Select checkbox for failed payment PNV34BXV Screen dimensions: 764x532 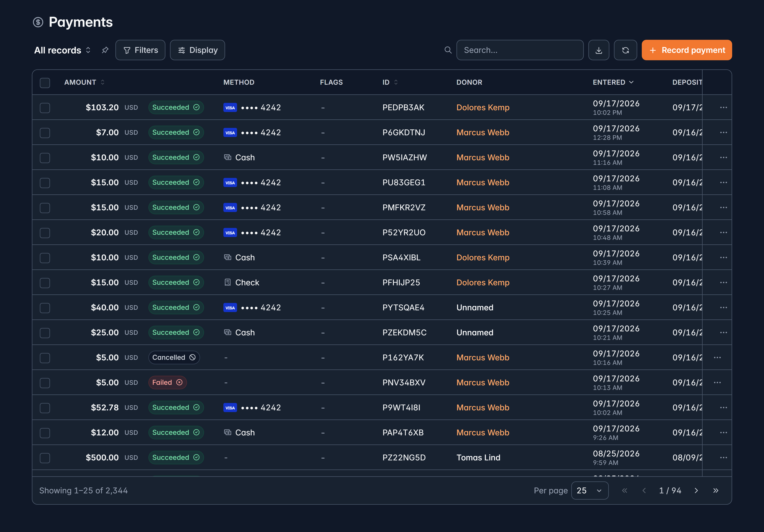tap(45, 383)
